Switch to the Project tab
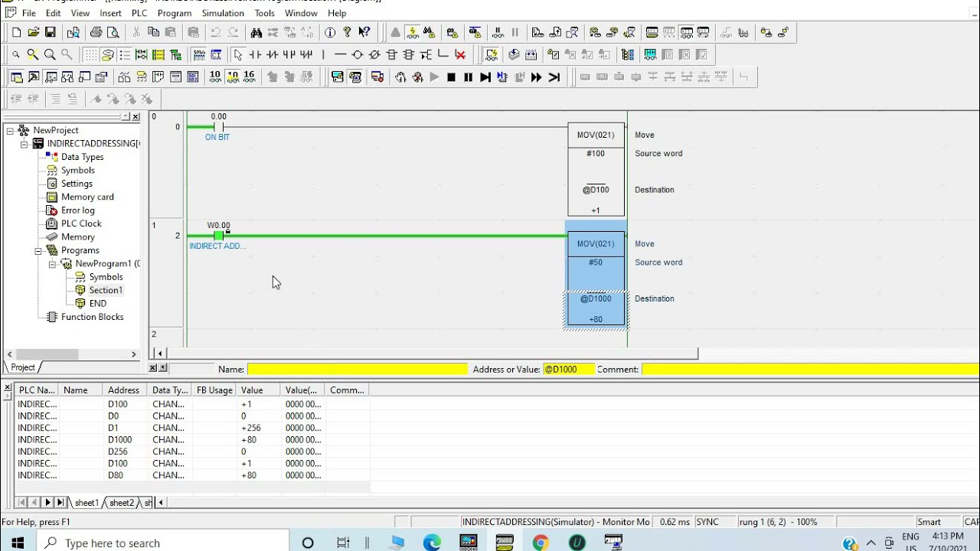The width and height of the screenshot is (980, 551). (x=22, y=367)
